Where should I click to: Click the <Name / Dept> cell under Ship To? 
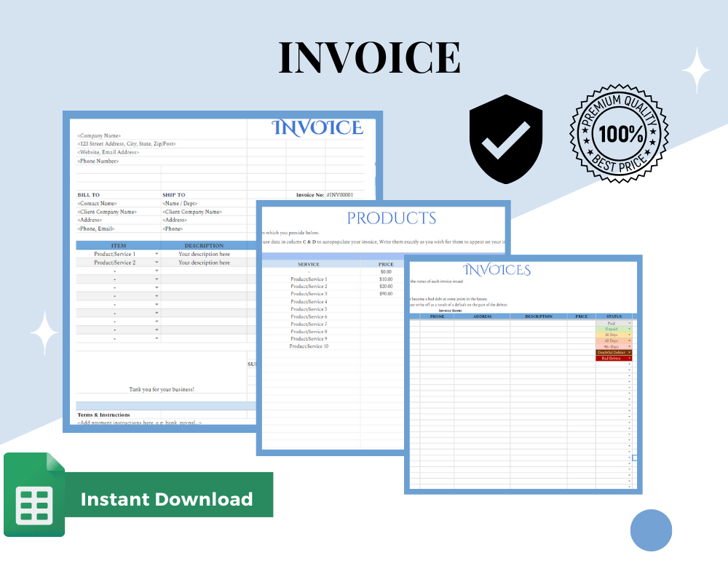pos(180,203)
